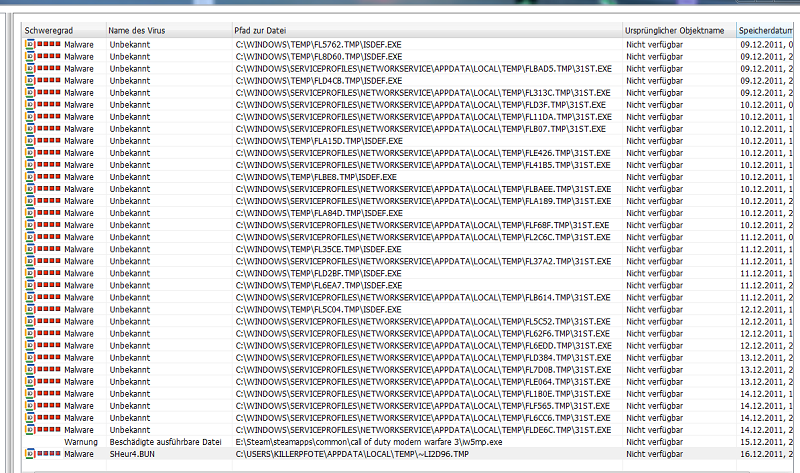
Task: Sort by the Name des Virus column header
Action: pos(169,31)
